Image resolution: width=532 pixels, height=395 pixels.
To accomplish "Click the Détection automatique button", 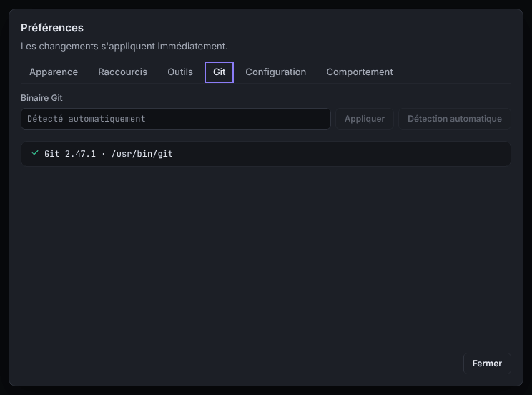I will (x=455, y=119).
